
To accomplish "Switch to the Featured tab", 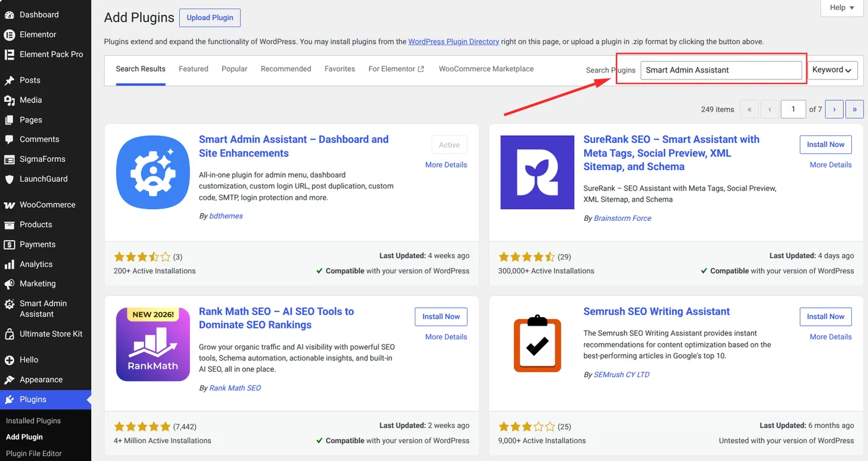I will click(x=193, y=69).
